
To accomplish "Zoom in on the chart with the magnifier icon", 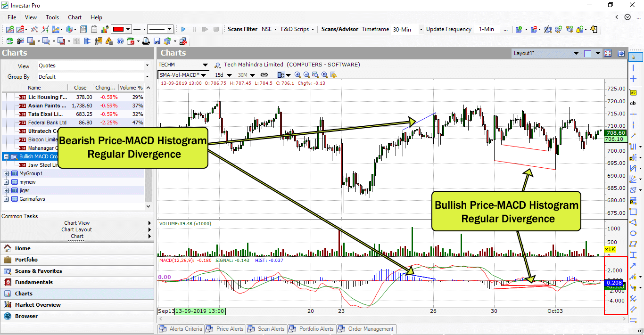I will tap(297, 75).
